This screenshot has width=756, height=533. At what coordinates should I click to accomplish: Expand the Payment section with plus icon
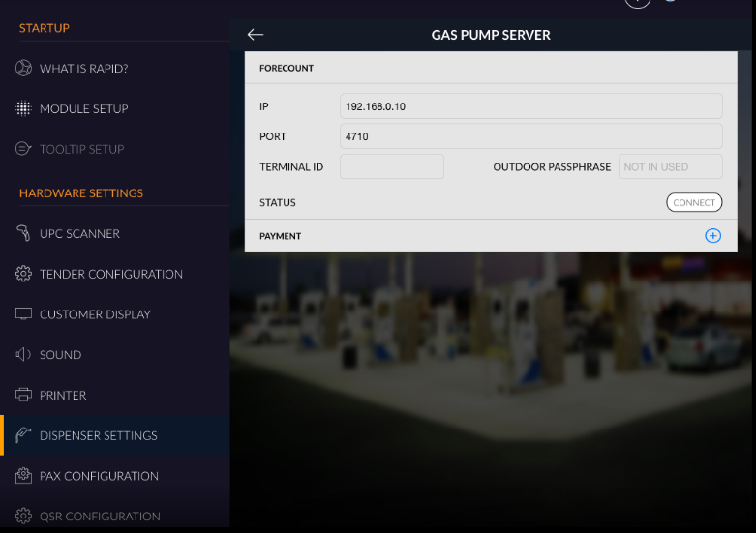pos(712,236)
